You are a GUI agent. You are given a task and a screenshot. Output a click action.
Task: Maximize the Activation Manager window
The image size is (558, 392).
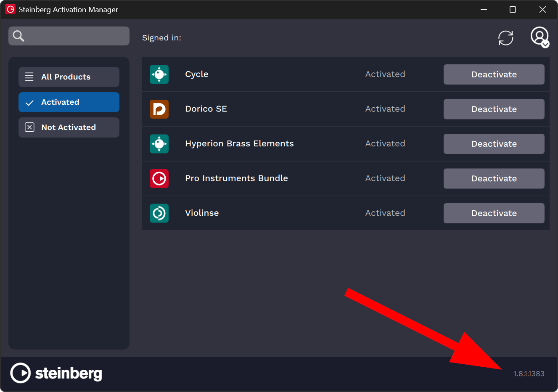(x=513, y=9)
